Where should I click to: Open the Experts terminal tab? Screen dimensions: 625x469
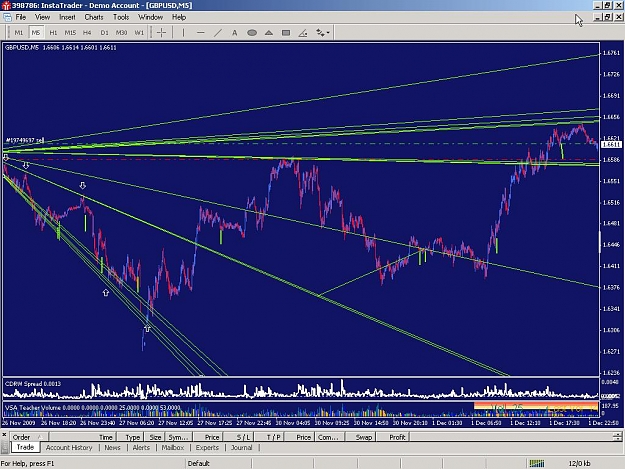(x=207, y=447)
